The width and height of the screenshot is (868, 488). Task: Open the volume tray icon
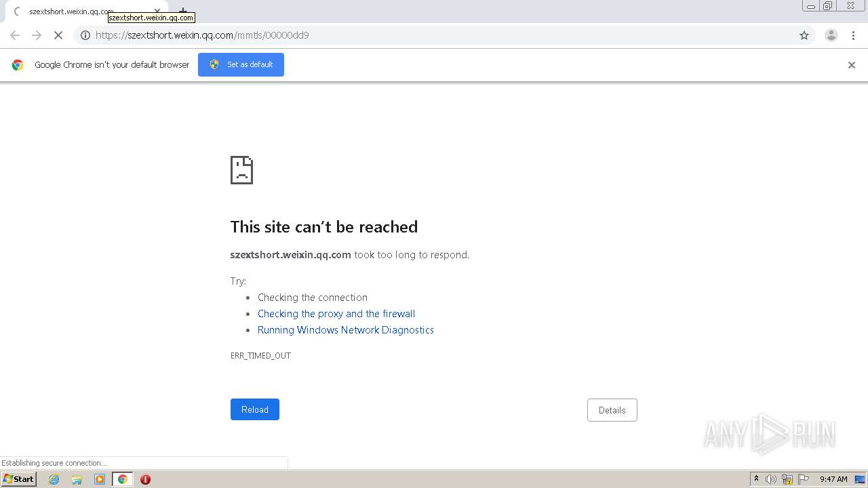coord(771,479)
